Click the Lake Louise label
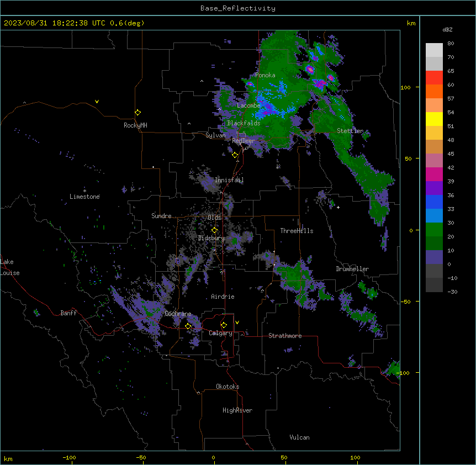The image size is (476, 465). [10, 267]
